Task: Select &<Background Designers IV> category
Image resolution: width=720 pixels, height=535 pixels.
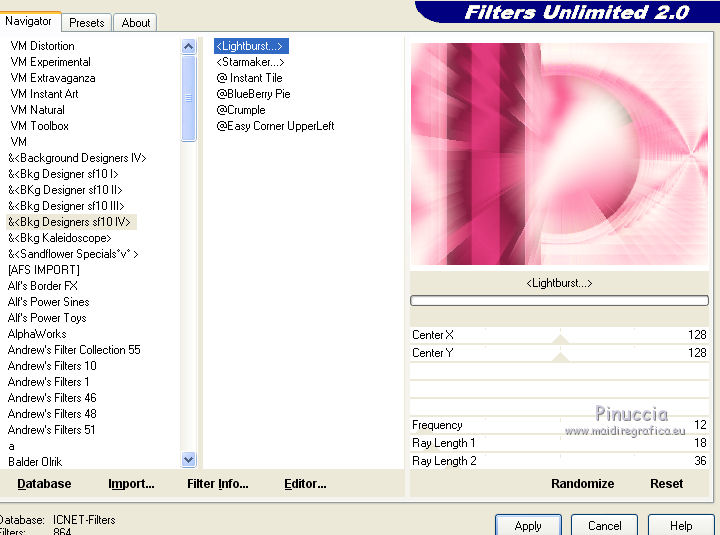Action: tap(77, 158)
